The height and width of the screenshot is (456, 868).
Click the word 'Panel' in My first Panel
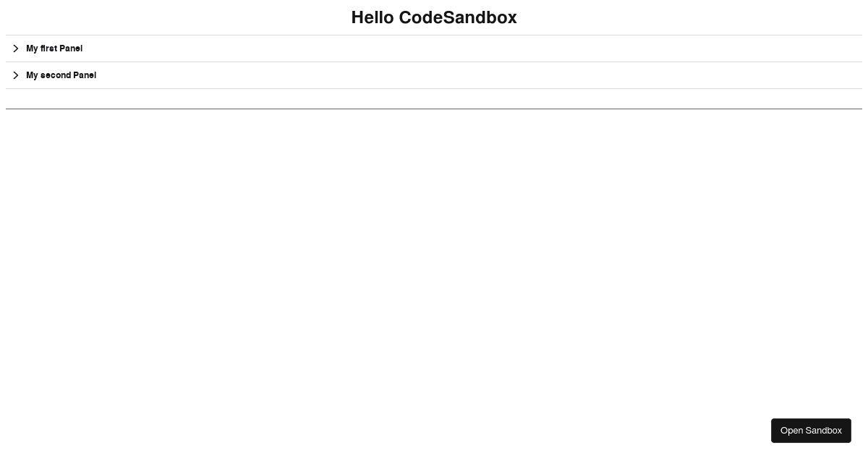pos(71,48)
